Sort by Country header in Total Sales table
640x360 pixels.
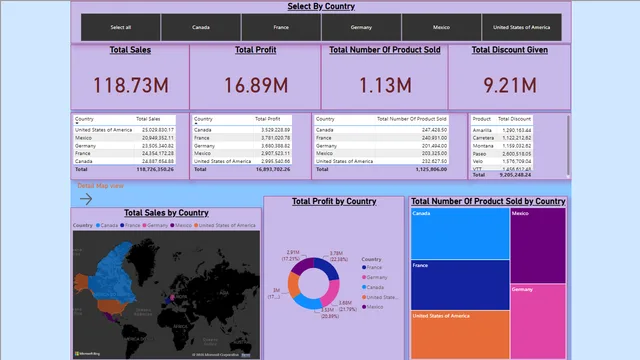coord(84,119)
